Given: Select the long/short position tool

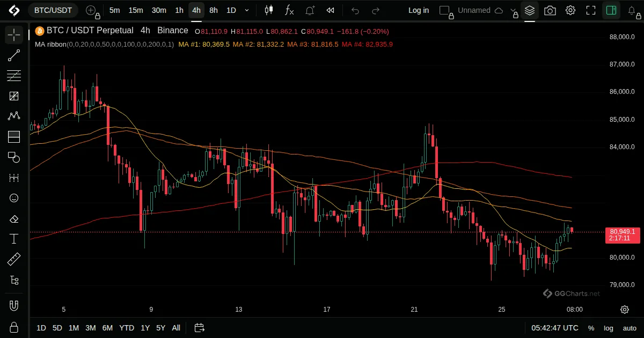Looking at the screenshot, I should point(14,137).
